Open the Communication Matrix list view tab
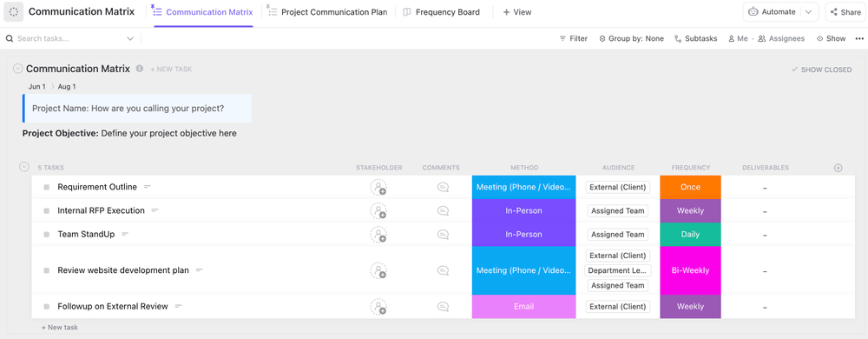868x339 pixels. [203, 12]
